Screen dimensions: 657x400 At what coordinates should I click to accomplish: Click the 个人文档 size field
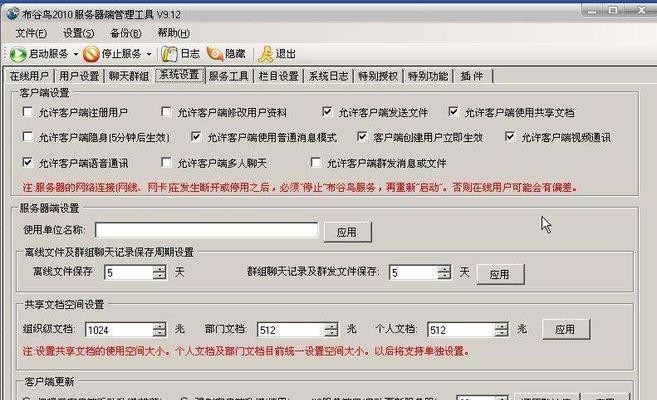pos(461,330)
